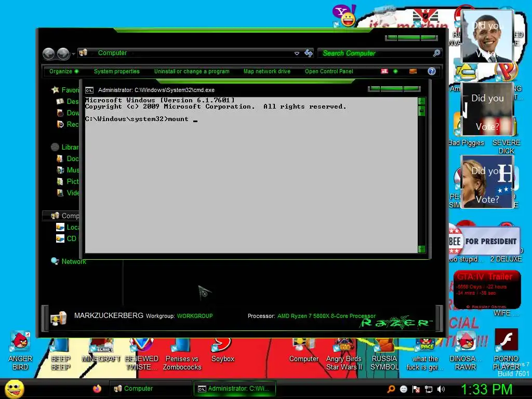Screen dimensions: 532x399
Task: Select Angry Birds Star Wars II icon
Action: [344, 354]
